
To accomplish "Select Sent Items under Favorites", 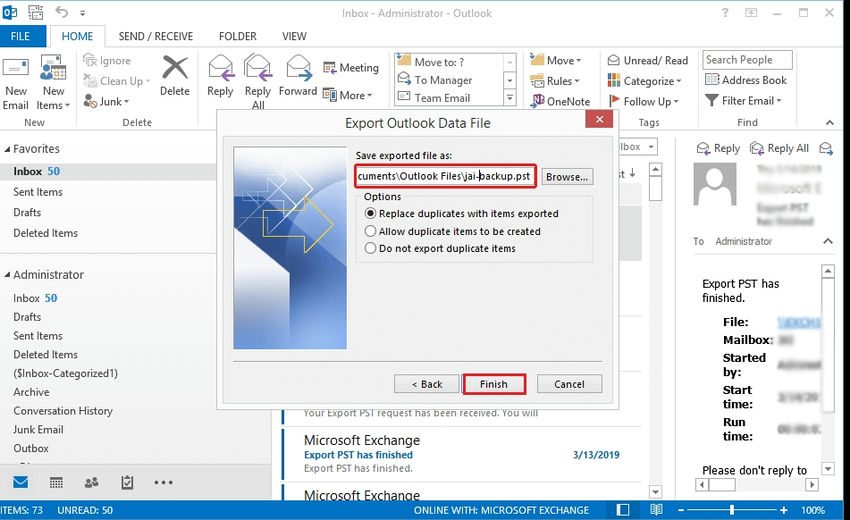I will click(x=37, y=192).
